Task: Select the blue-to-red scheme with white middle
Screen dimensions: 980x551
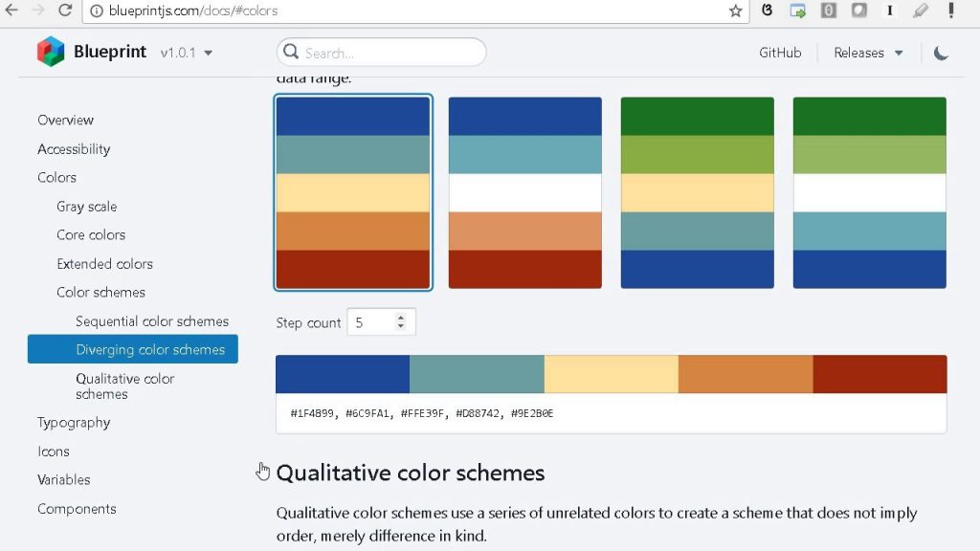Action: coord(525,192)
